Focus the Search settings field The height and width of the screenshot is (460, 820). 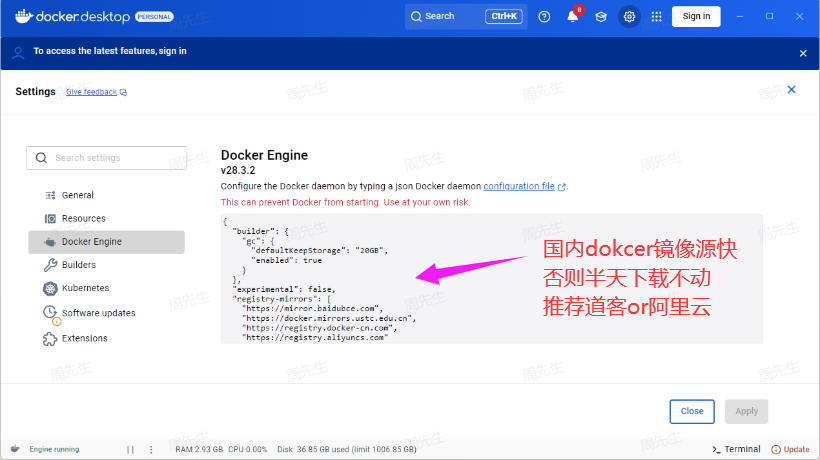107,158
